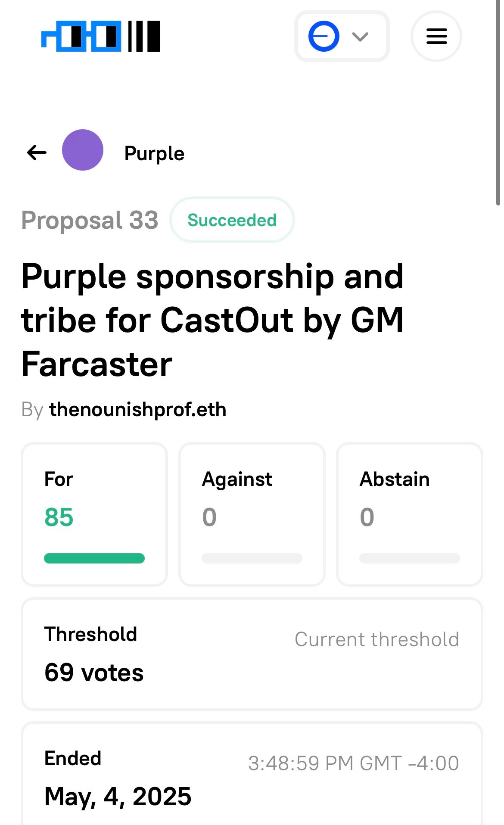
Task: Click the Succeeded status badge
Action: [232, 220]
